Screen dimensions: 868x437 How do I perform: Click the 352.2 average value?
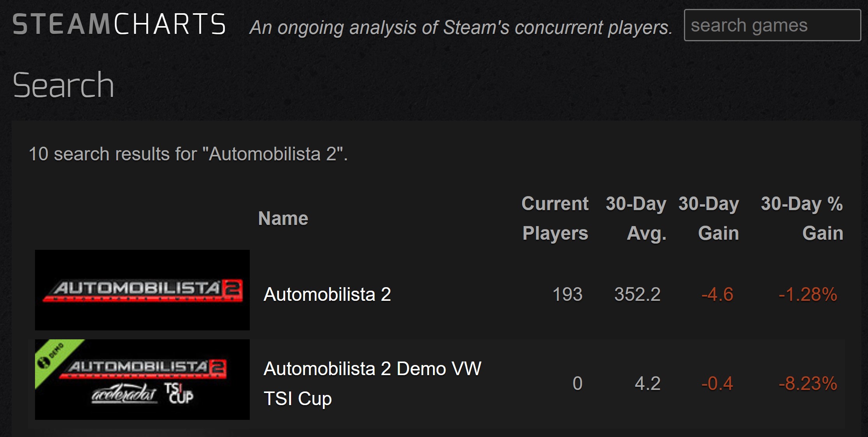tap(637, 294)
